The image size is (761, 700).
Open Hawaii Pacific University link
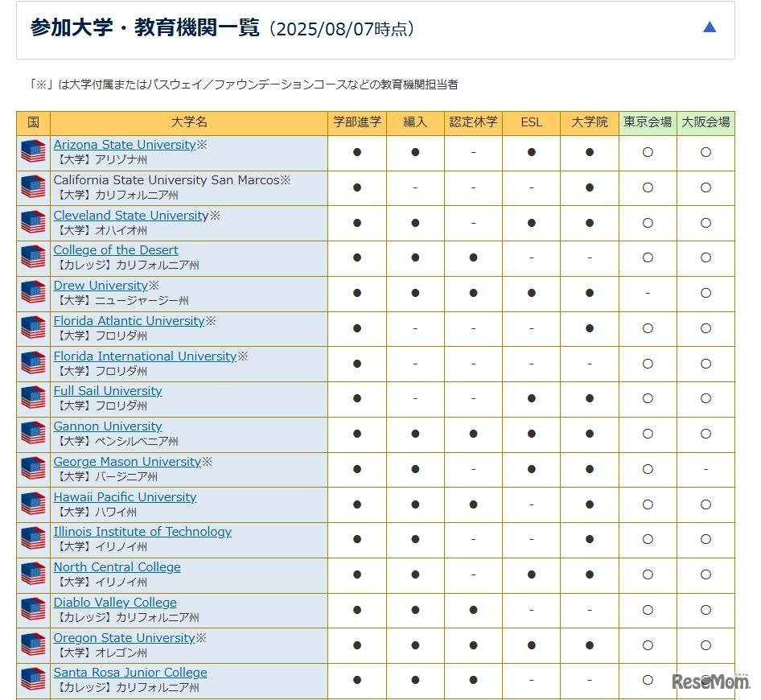[125, 497]
